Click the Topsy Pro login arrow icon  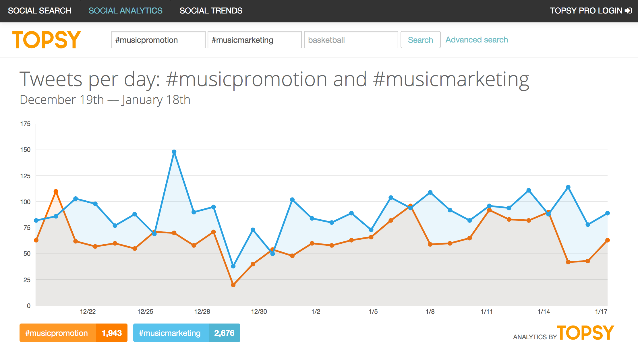tap(629, 11)
